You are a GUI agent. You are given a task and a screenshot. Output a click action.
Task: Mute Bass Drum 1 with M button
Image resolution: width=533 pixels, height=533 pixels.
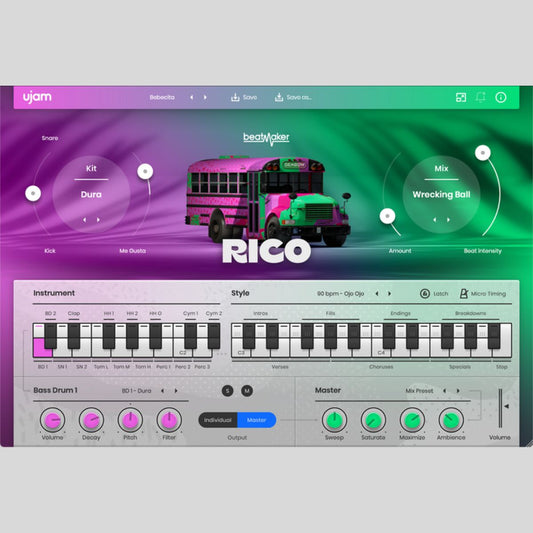pos(247,391)
